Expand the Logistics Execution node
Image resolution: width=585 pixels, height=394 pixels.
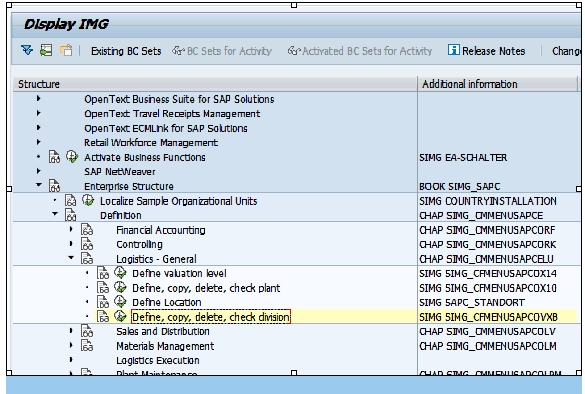[71, 360]
